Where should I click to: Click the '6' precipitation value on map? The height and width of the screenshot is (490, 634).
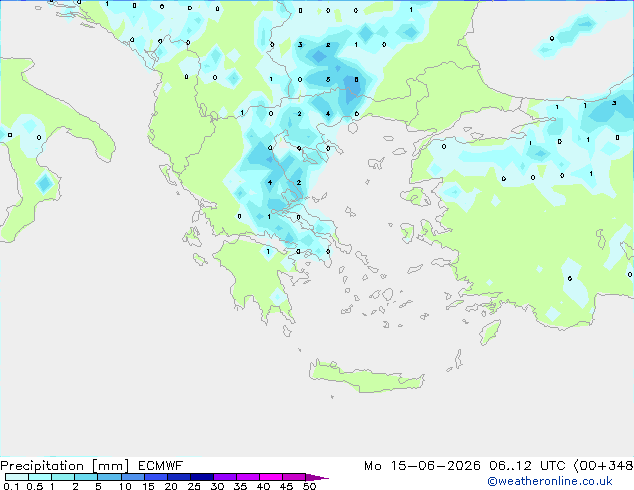[356, 114]
